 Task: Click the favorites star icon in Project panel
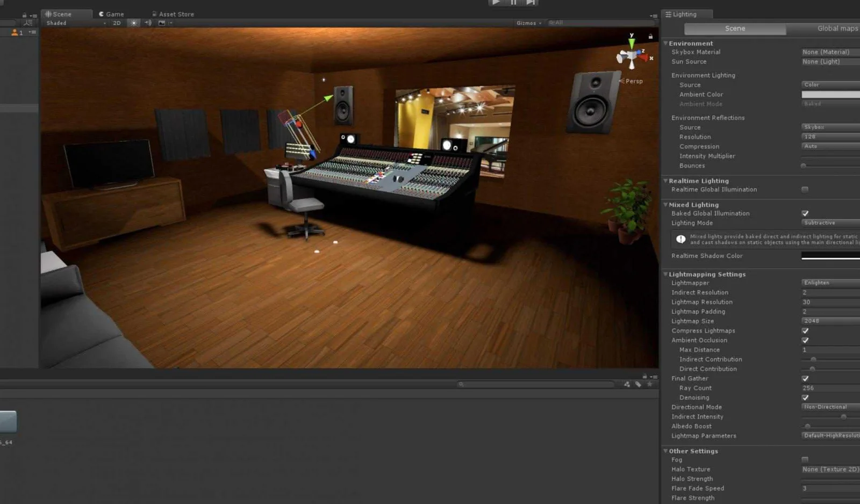(649, 384)
